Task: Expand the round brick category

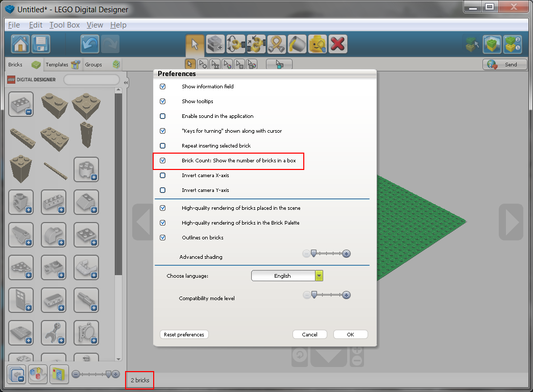Action: click(x=86, y=169)
